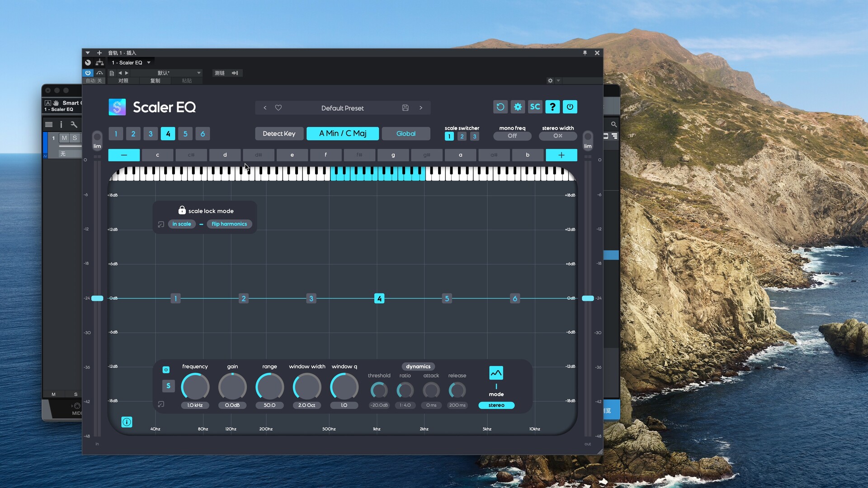
Task: Click the plus icon in plugin window header
Action: click(99, 53)
